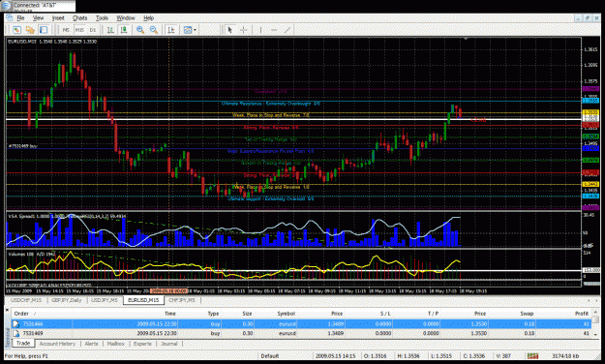Click the chart shift triangle marker at chart top
605x364 pixels.
click(466, 39)
